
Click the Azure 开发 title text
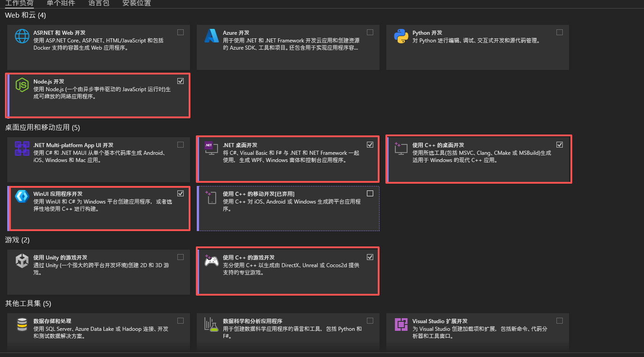pos(236,33)
